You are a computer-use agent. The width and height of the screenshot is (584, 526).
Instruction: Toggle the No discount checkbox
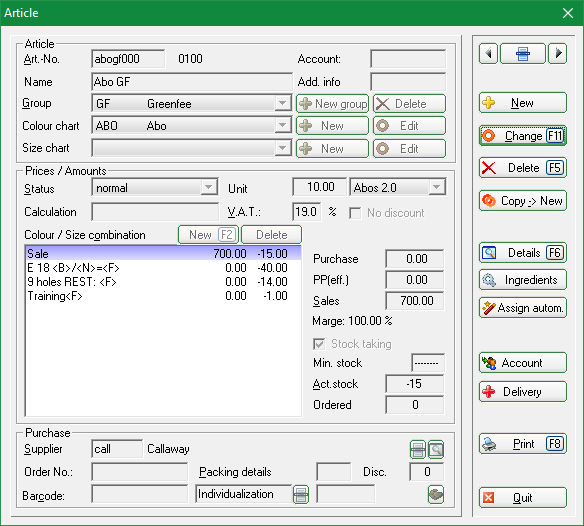click(355, 213)
